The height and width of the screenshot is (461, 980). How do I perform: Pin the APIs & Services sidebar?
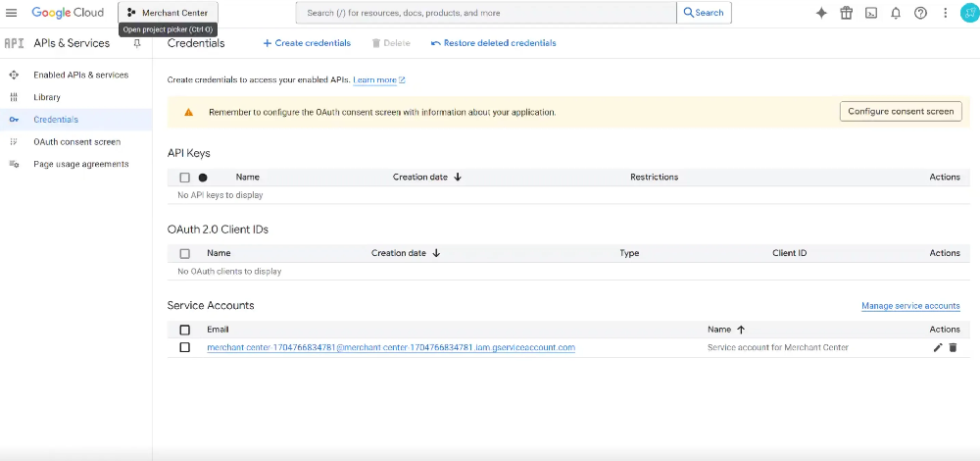click(x=137, y=43)
